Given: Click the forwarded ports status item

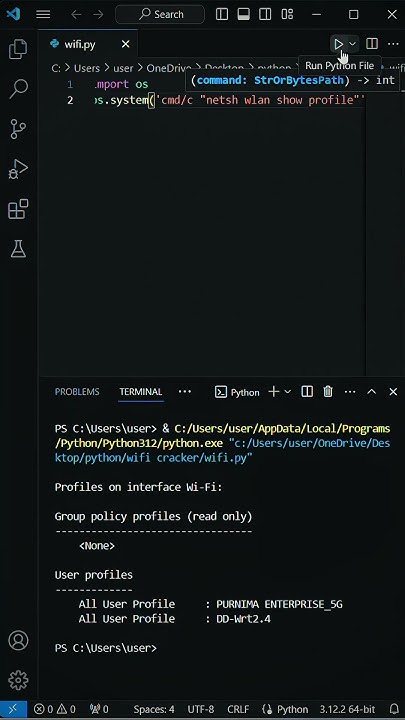Looking at the screenshot, I should pos(99,709).
